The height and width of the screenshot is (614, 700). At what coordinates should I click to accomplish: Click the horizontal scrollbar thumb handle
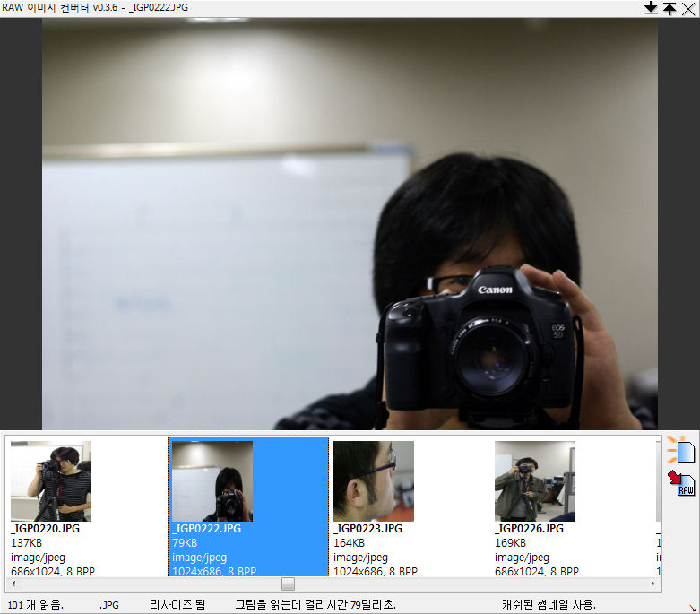(x=288, y=584)
